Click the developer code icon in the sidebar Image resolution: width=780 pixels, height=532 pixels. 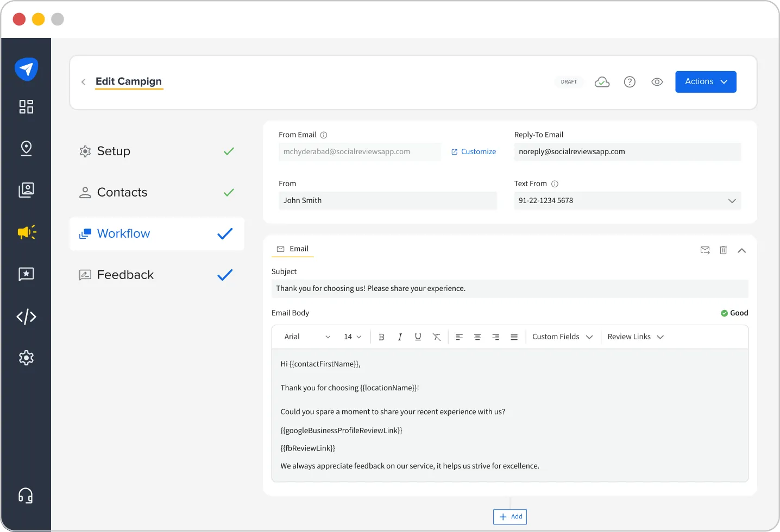[x=26, y=316]
